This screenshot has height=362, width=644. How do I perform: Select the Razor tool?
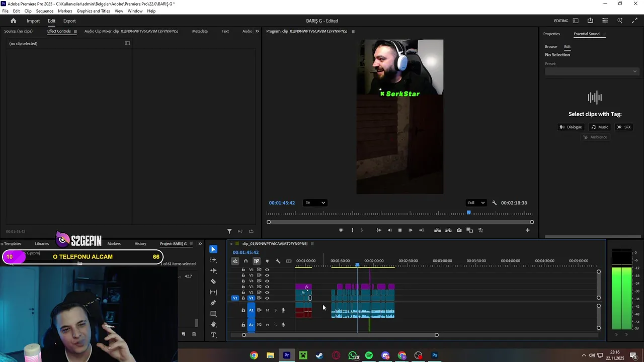click(213, 282)
